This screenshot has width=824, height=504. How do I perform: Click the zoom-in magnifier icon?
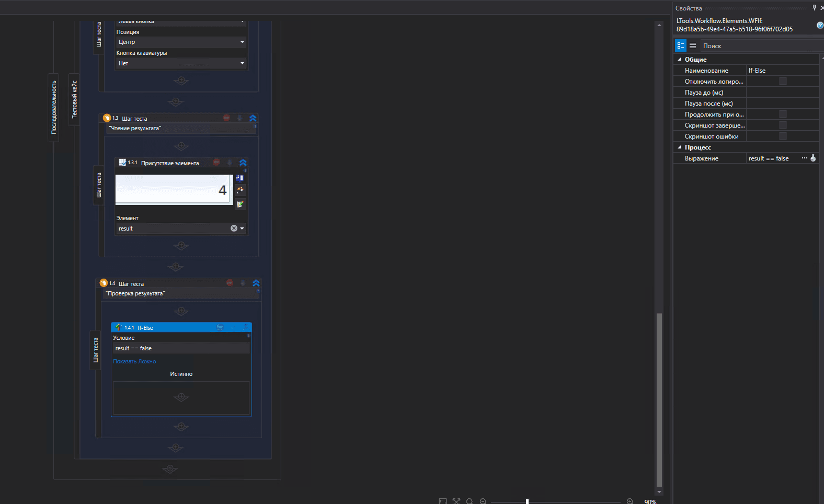(x=630, y=501)
